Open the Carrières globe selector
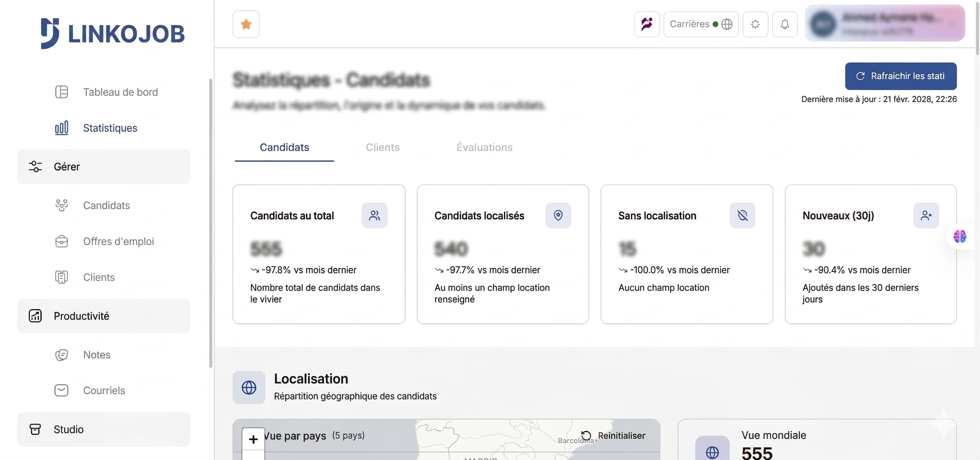 (x=701, y=24)
